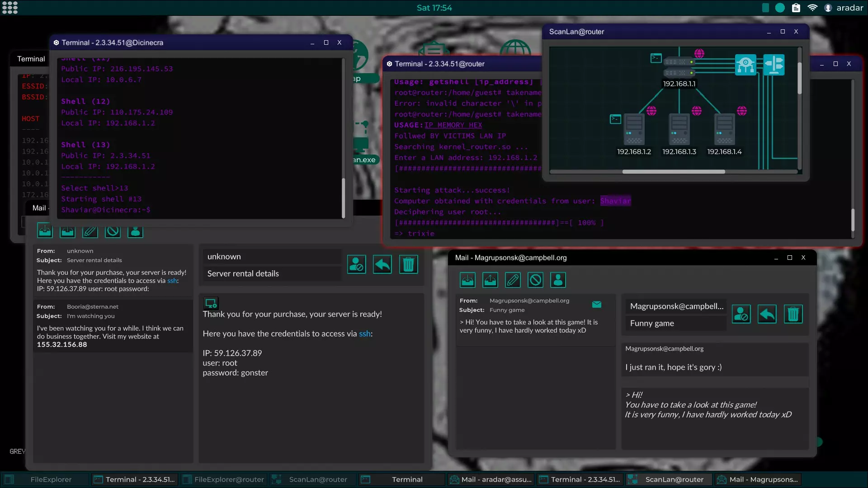Delete the Funny game email with trash icon
The width and height of the screenshot is (868, 488).
793,314
